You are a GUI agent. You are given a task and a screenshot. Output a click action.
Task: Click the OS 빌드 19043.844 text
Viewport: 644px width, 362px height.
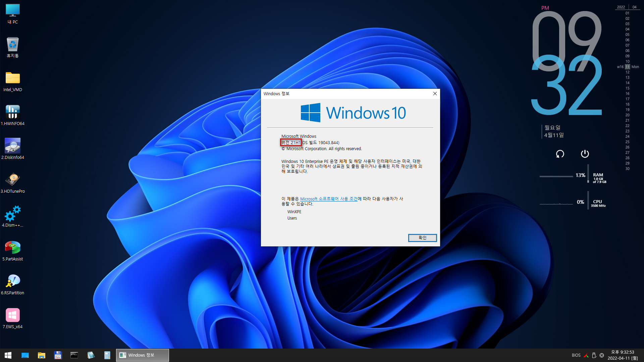tap(321, 143)
